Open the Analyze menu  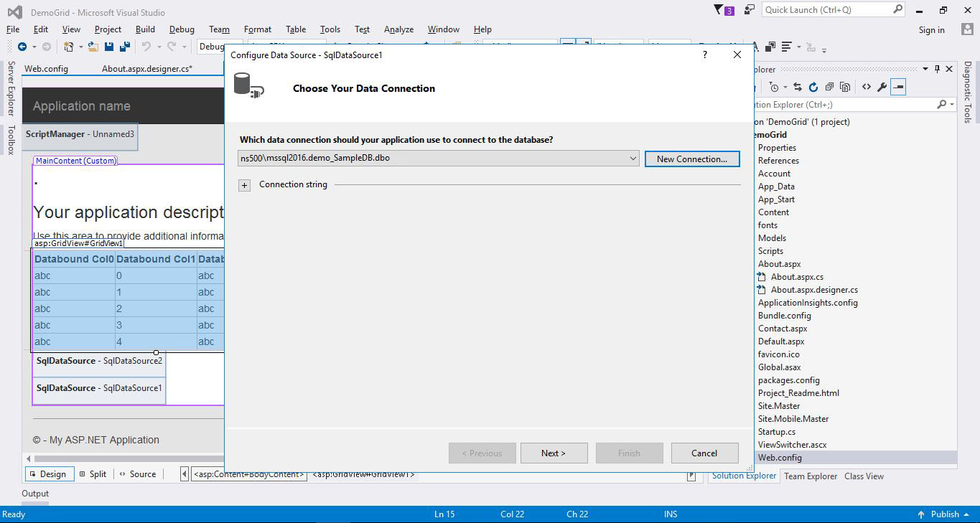[x=398, y=29]
